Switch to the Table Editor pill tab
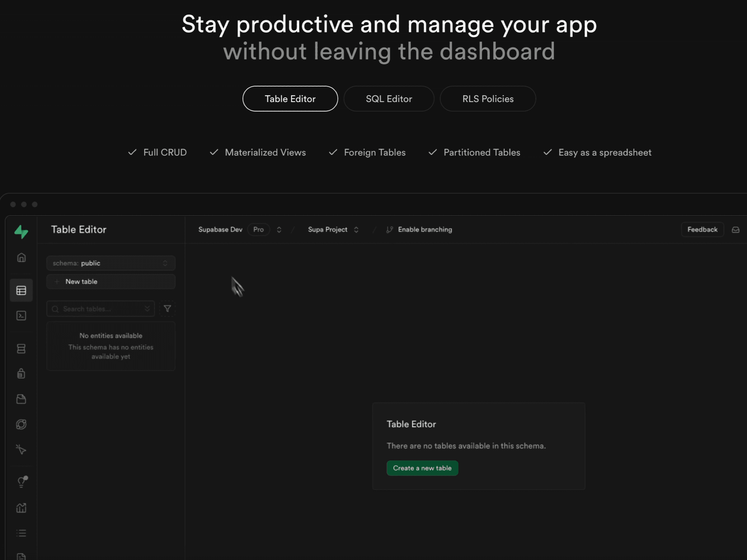The height and width of the screenshot is (560, 747). click(x=290, y=99)
